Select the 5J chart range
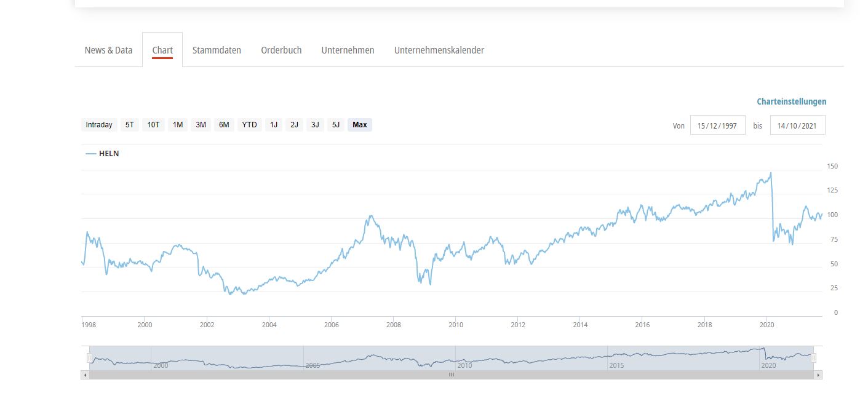 click(335, 125)
